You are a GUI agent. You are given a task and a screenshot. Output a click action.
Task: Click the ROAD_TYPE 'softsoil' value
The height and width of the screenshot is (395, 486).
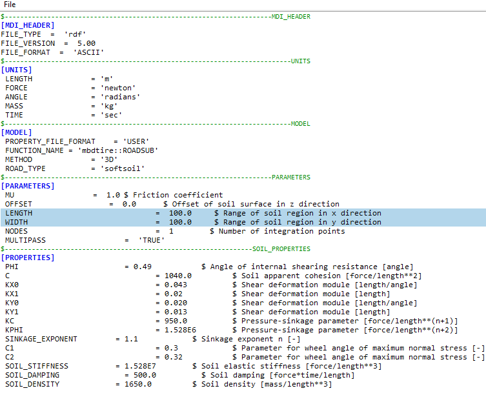pos(123,169)
